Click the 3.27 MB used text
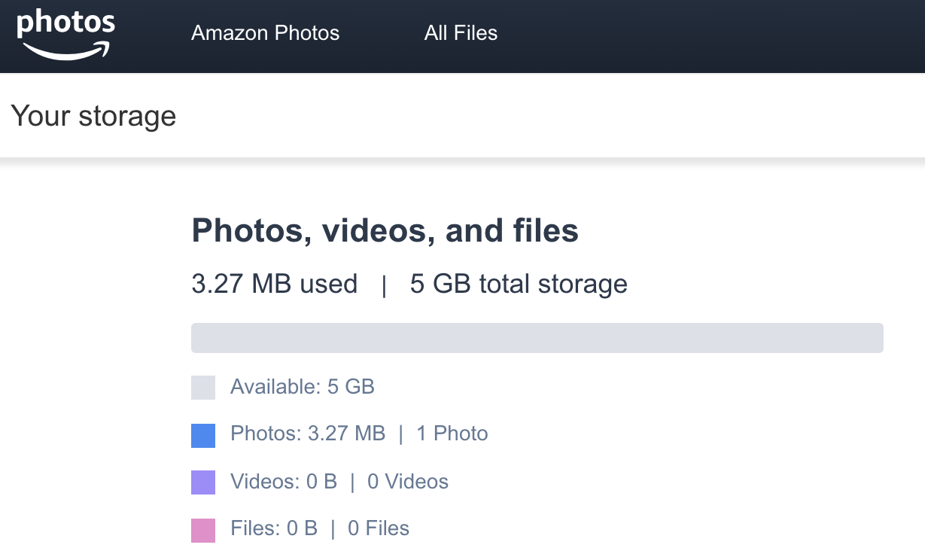925x560 pixels. coord(275,284)
